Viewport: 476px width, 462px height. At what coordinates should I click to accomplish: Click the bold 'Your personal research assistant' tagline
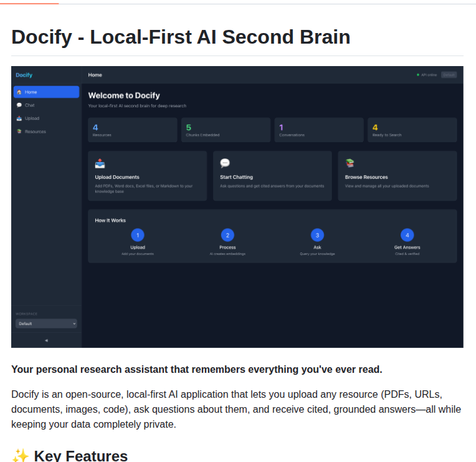click(x=197, y=369)
